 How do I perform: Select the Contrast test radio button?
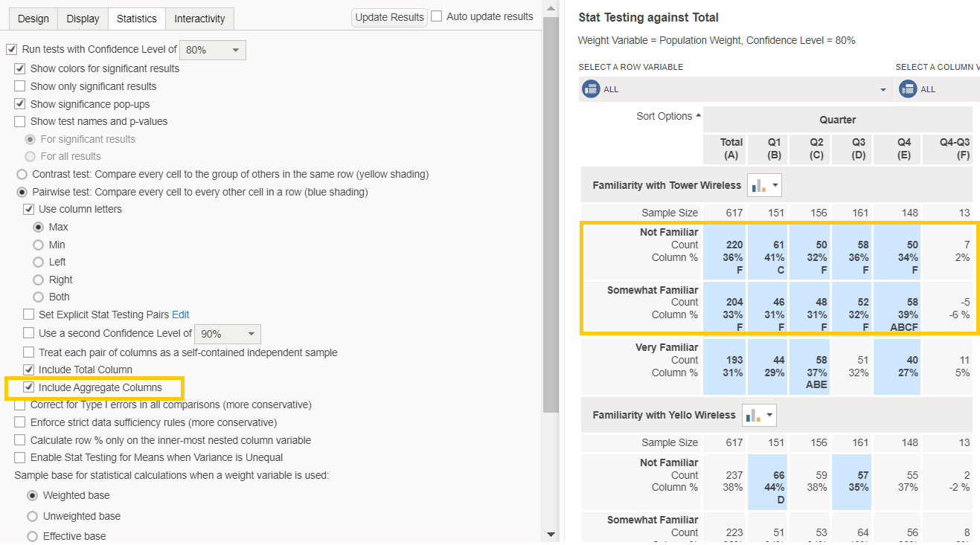pos(22,174)
